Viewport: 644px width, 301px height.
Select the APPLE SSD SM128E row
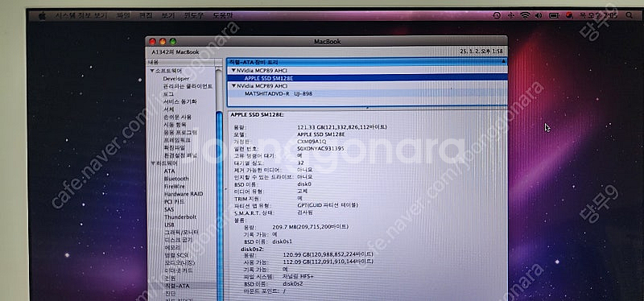[x=367, y=78]
